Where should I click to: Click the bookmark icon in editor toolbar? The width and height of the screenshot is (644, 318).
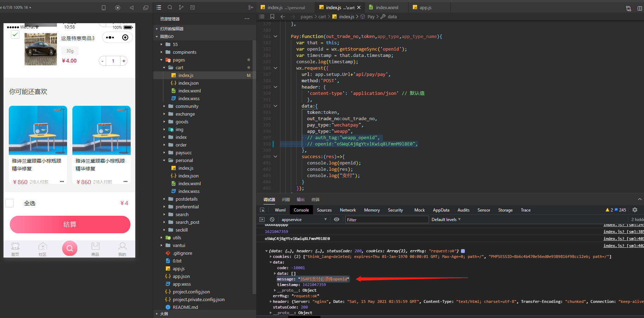(x=272, y=17)
